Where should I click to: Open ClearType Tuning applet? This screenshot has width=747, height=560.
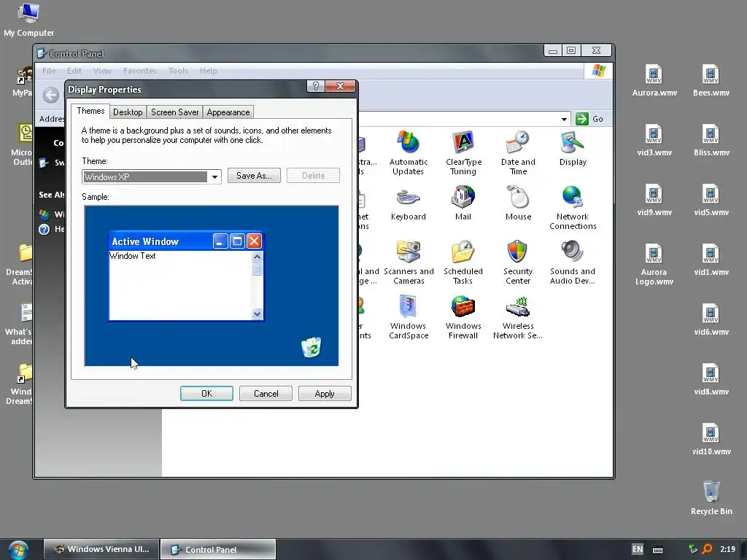tap(463, 153)
